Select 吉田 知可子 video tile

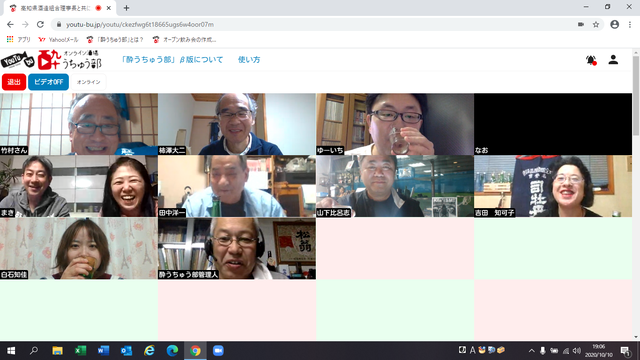pos(553,186)
